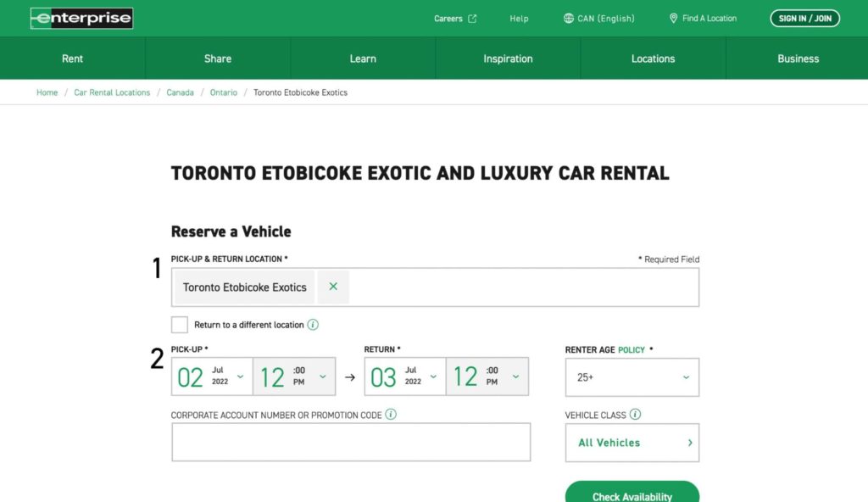Viewport: 868px width, 502px height.
Task: Click the Corporate Account or Promotion Code field
Action: (351, 442)
